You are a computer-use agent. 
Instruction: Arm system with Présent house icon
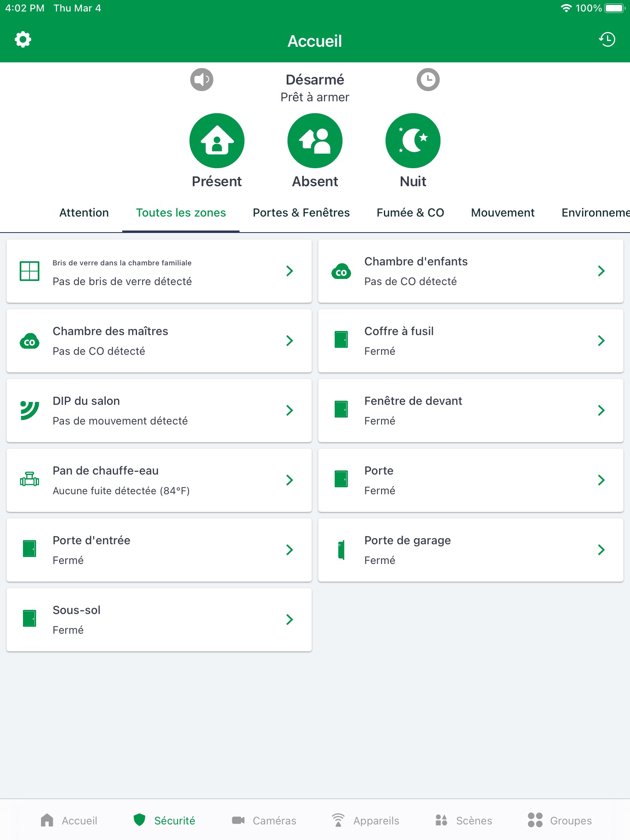coord(217,141)
